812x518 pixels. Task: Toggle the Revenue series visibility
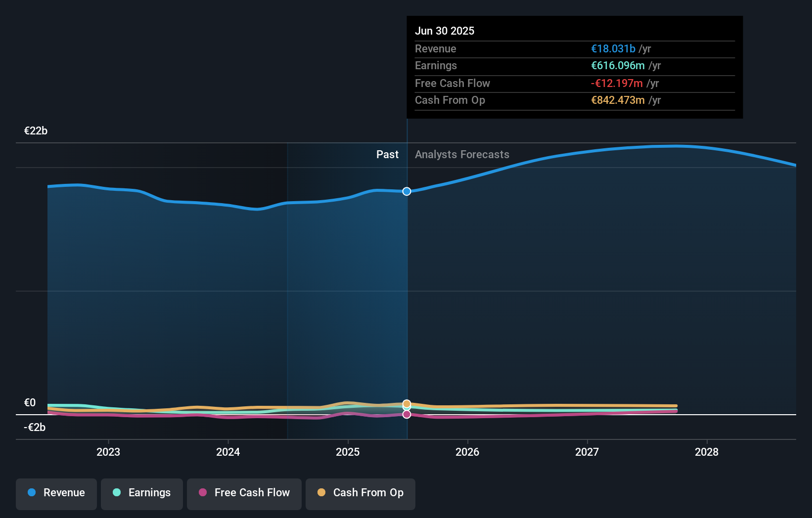pyautogui.click(x=56, y=494)
